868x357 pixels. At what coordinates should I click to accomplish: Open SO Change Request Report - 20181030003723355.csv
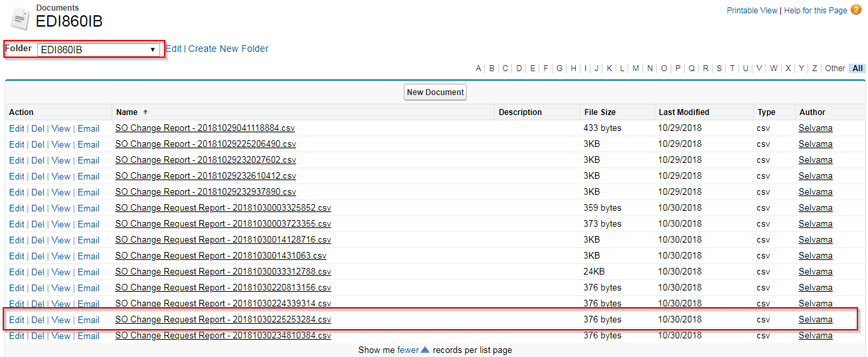[223, 223]
